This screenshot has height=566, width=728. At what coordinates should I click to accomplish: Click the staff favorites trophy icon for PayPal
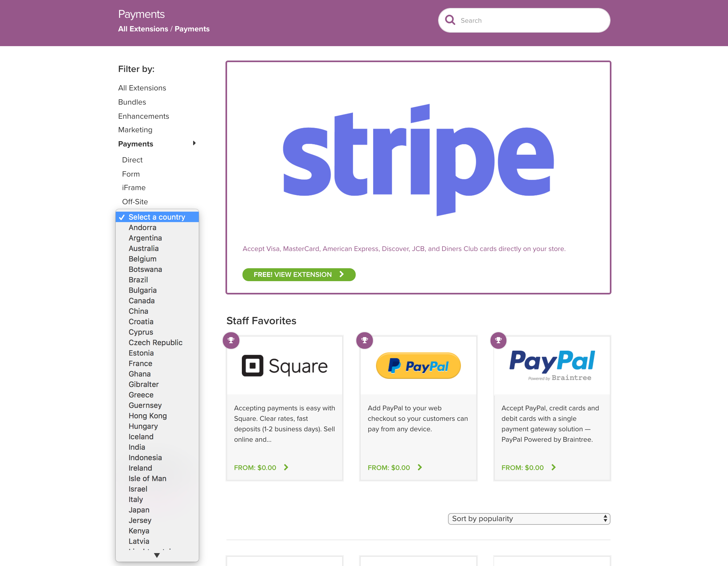[x=365, y=340]
